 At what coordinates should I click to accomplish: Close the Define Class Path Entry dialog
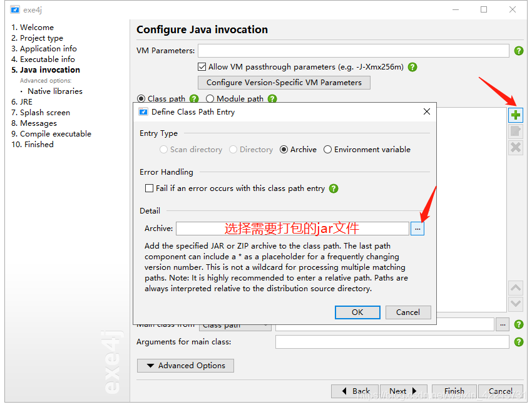click(x=426, y=111)
